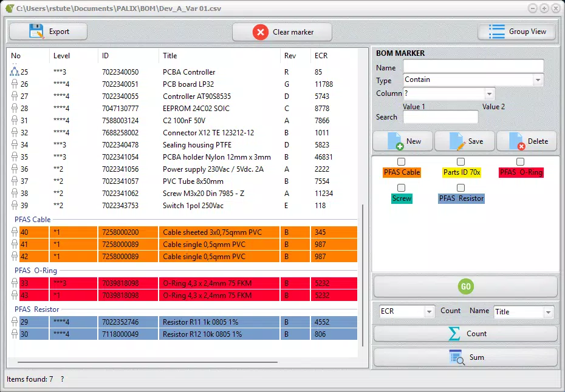Click the part icon beside orange row 40

pos(15,232)
